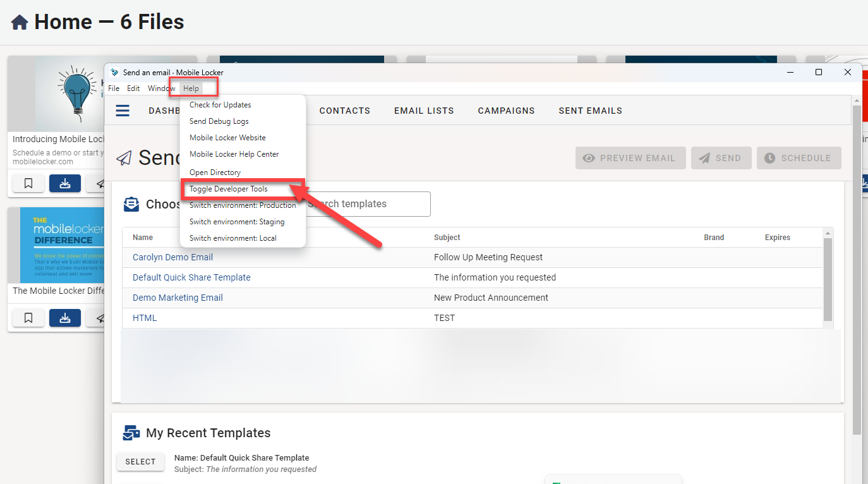Screen dimensions: 868x484
Task: Open the Campaigns tab
Action: pyautogui.click(x=506, y=111)
